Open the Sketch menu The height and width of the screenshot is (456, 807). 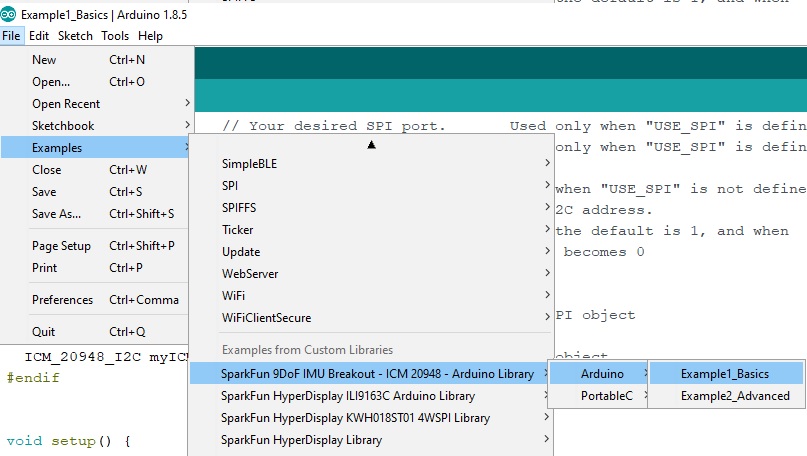[x=75, y=36]
